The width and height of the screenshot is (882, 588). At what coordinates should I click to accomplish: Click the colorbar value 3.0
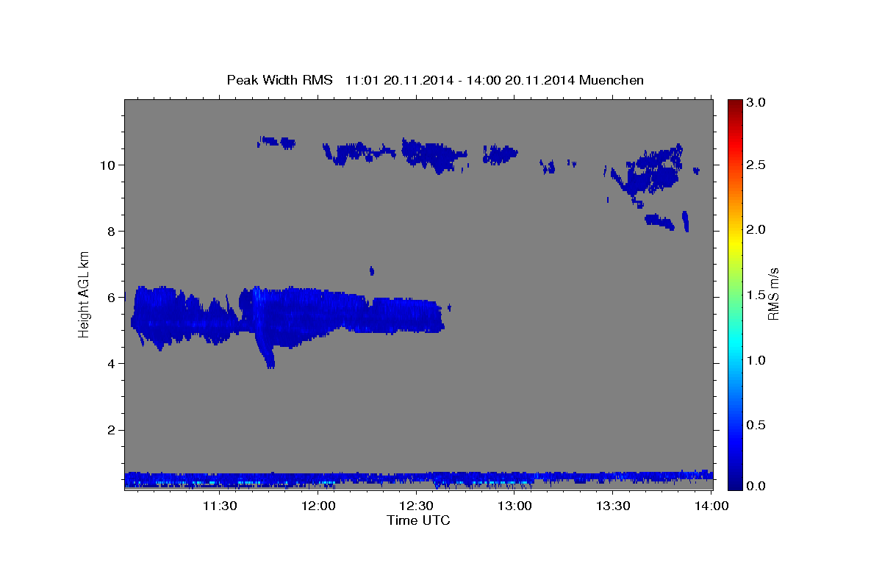pyautogui.click(x=757, y=103)
